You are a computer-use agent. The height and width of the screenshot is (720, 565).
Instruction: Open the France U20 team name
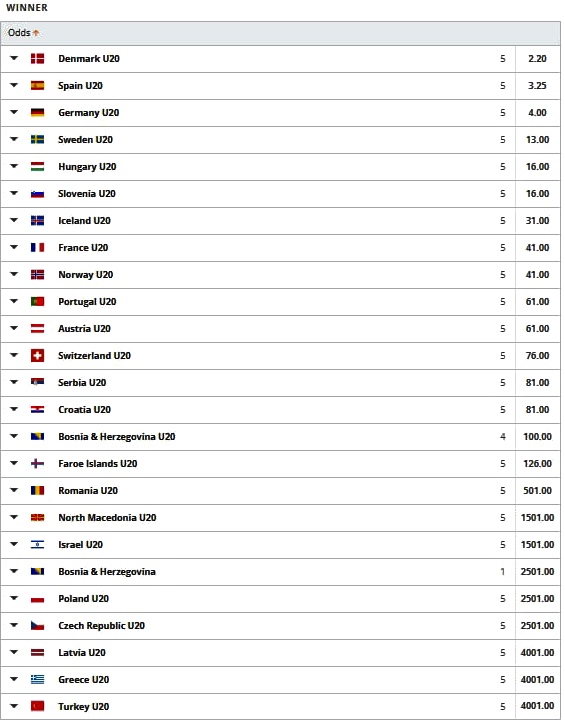(83, 248)
